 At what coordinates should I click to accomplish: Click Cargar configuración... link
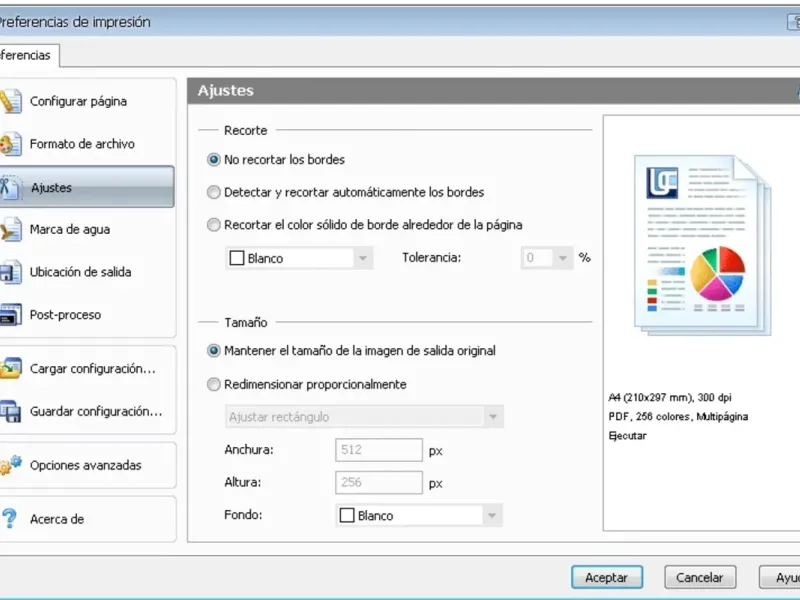[x=93, y=368]
